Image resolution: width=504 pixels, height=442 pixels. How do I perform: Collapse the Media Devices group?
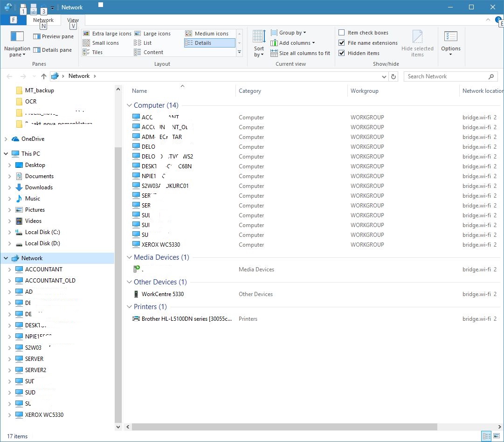pos(129,257)
